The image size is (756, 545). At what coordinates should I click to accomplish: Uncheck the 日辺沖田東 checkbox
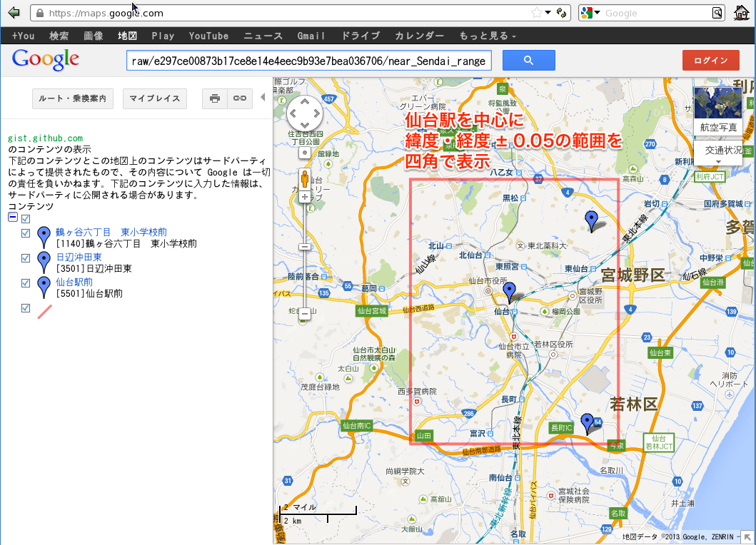point(26,258)
